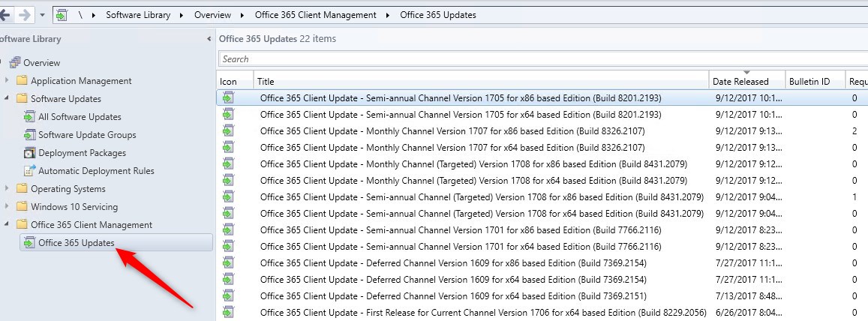
Task: Open the dropdown arrow after Overview breadcrumb
Action: tap(242, 15)
